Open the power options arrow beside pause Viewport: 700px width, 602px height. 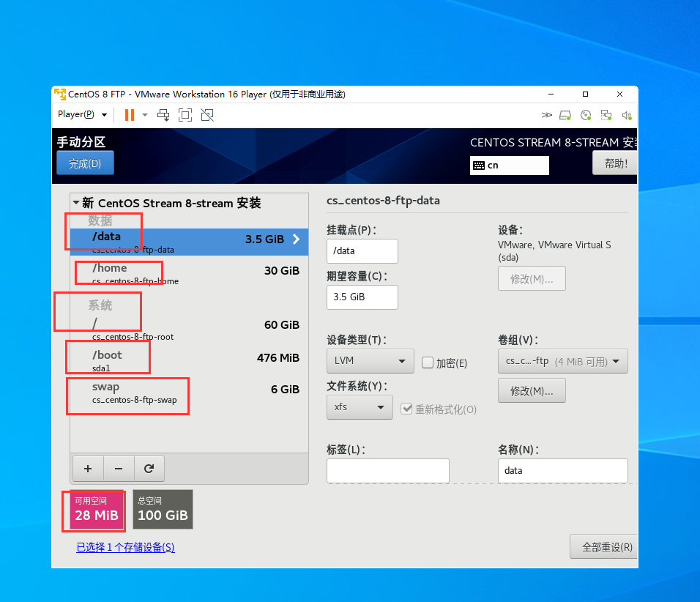pyautogui.click(x=145, y=115)
